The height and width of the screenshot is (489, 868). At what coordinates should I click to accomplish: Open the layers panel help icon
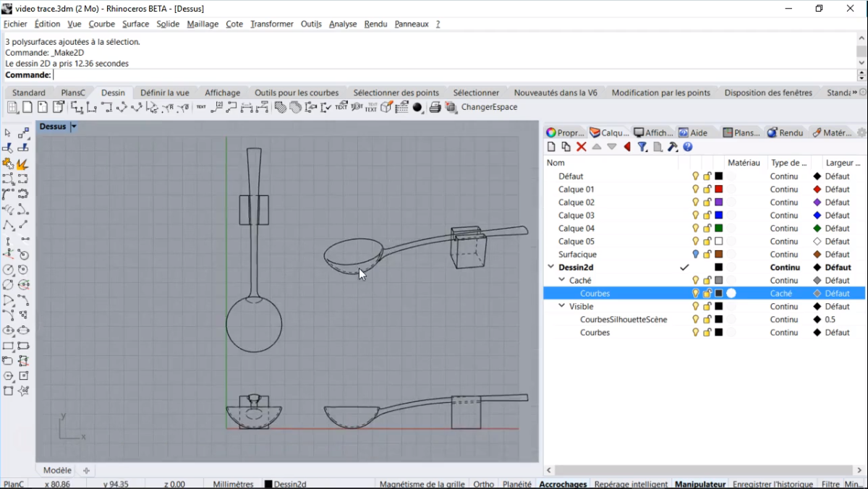pyautogui.click(x=688, y=147)
